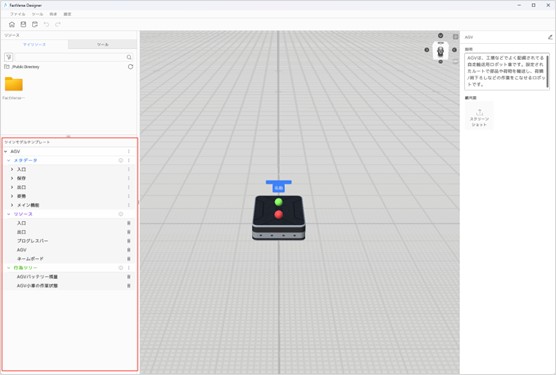Click the pencil edit icon in AGV panel

pos(550,37)
